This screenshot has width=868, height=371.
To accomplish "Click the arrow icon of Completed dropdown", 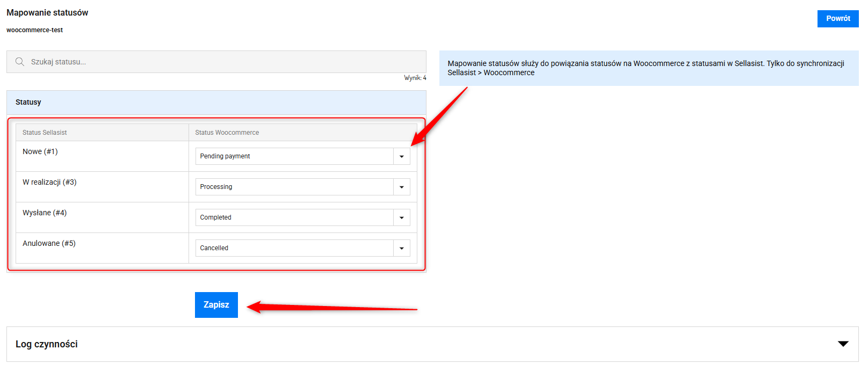I will point(402,217).
